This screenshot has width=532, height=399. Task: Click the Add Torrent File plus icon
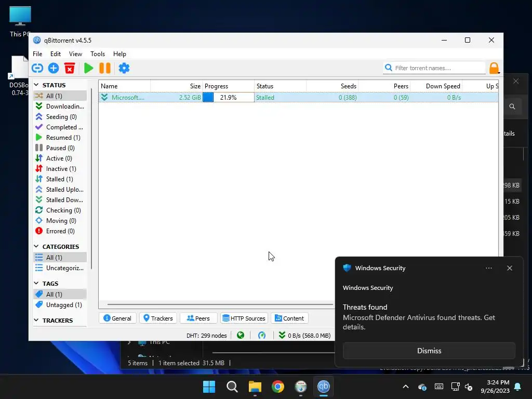tap(54, 68)
